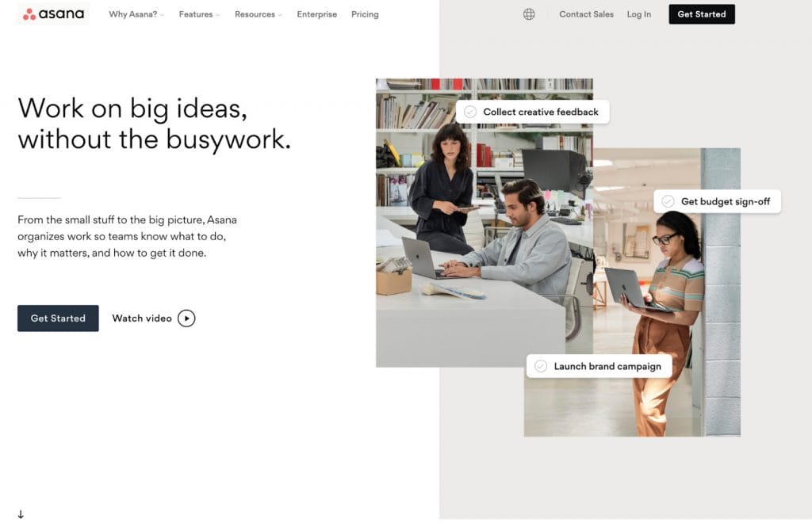Toggle the Launch brand campaign checkmark
The height and width of the screenshot is (530, 812).
541,366
